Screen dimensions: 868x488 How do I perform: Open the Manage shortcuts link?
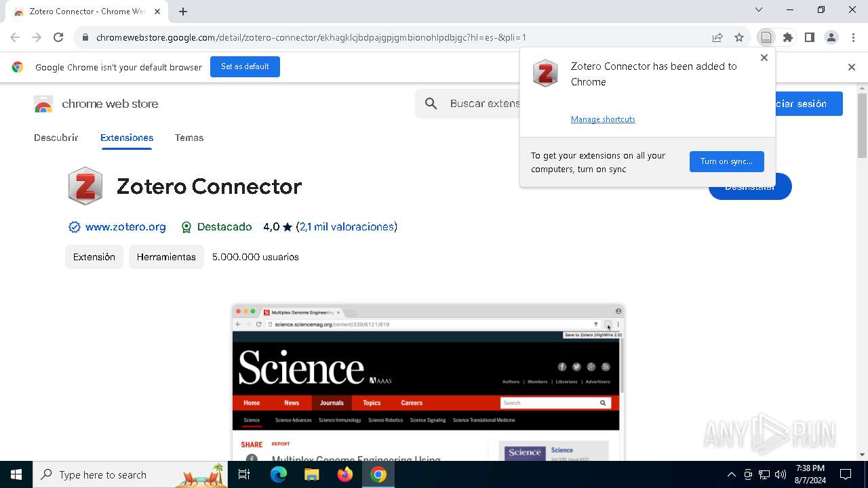(603, 119)
